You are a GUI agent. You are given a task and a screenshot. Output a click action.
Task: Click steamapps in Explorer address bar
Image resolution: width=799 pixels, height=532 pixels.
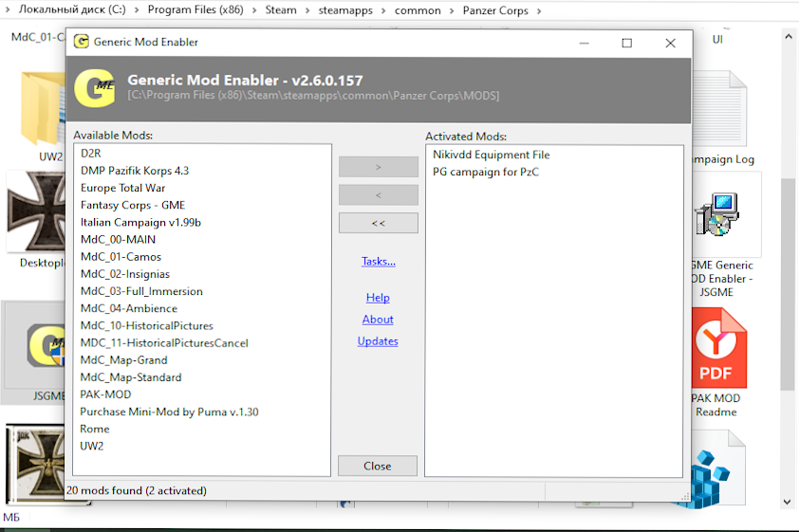tap(345, 10)
